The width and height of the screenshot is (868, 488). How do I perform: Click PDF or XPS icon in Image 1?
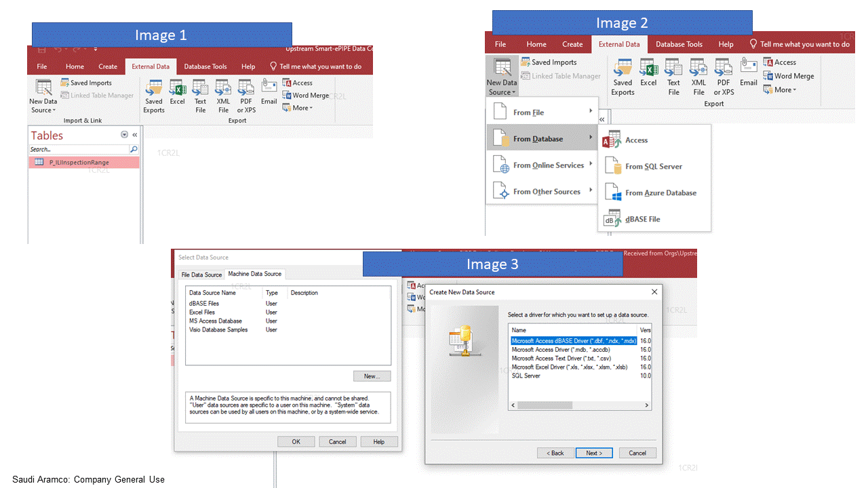246,96
